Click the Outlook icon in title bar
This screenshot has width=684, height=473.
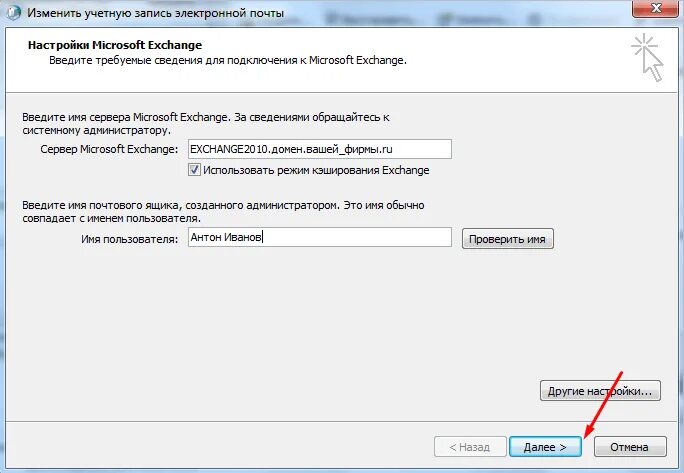tap(13, 12)
